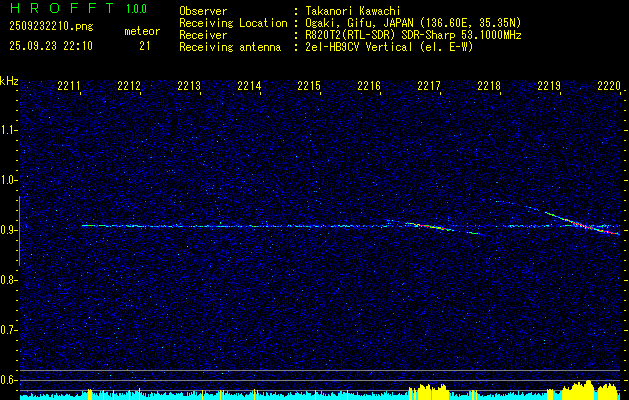Click the R820T2(RTL-SDR) receiver text
This screenshot has width=629, height=400.
pyautogui.click(x=413, y=35)
